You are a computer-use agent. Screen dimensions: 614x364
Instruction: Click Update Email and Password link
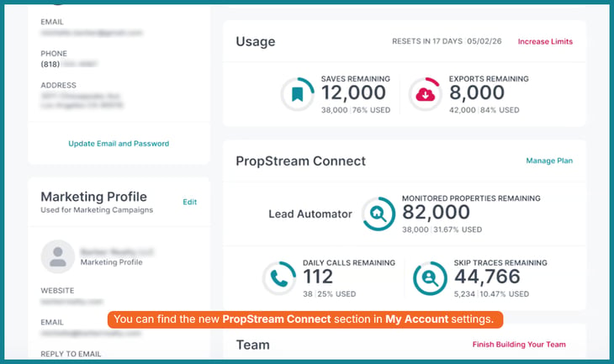pyautogui.click(x=119, y=144)
